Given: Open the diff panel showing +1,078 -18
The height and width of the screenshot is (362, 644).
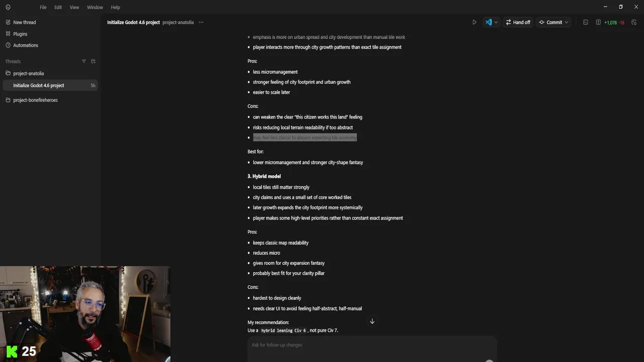Looking at the screenshot, I should point(610,22).
